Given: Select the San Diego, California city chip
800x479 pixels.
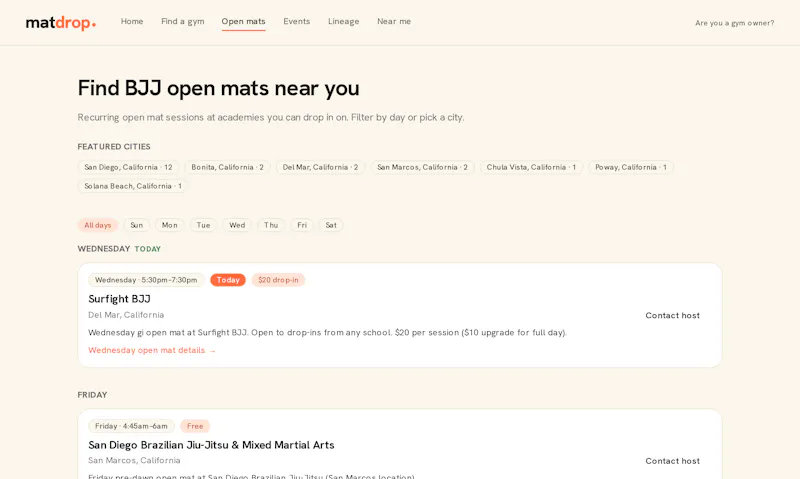Looking at the screenshot, I should pos(129,167).
